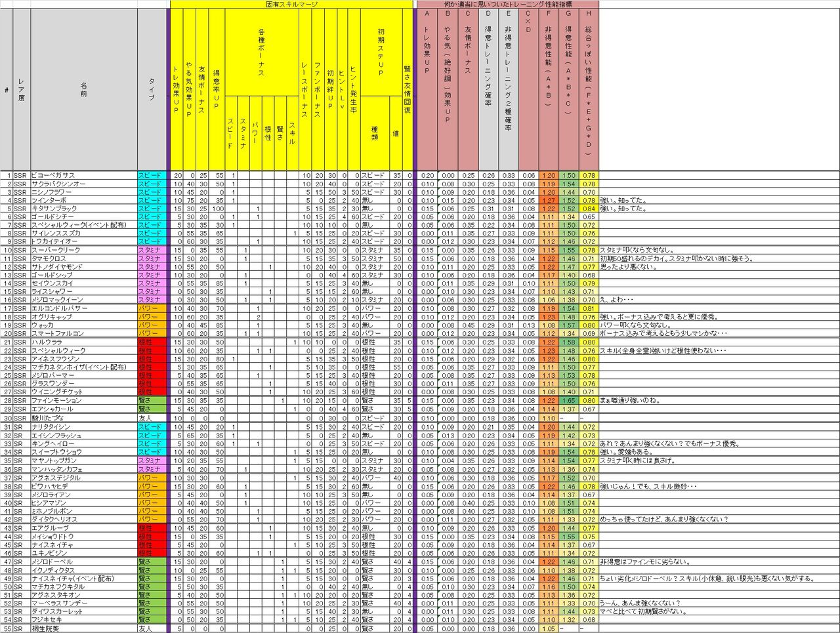
Task: Select the 友人 type cell for 駿川たづな
Action: [x=150, y=418]
